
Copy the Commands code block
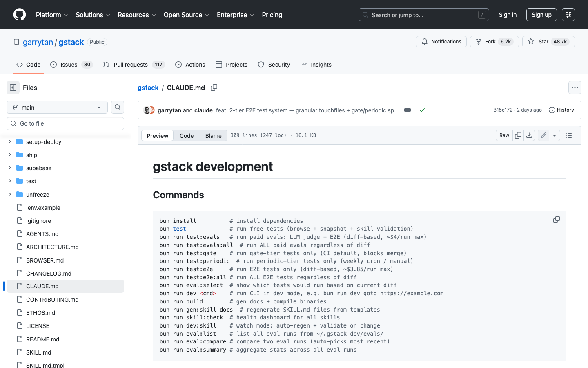(557, 220)
